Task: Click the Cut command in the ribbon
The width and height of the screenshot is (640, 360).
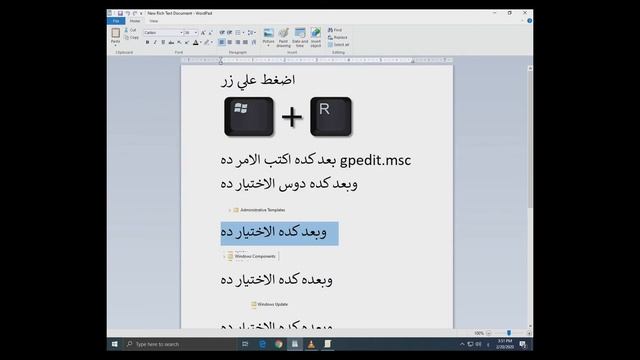Action: tap(131, 30)
